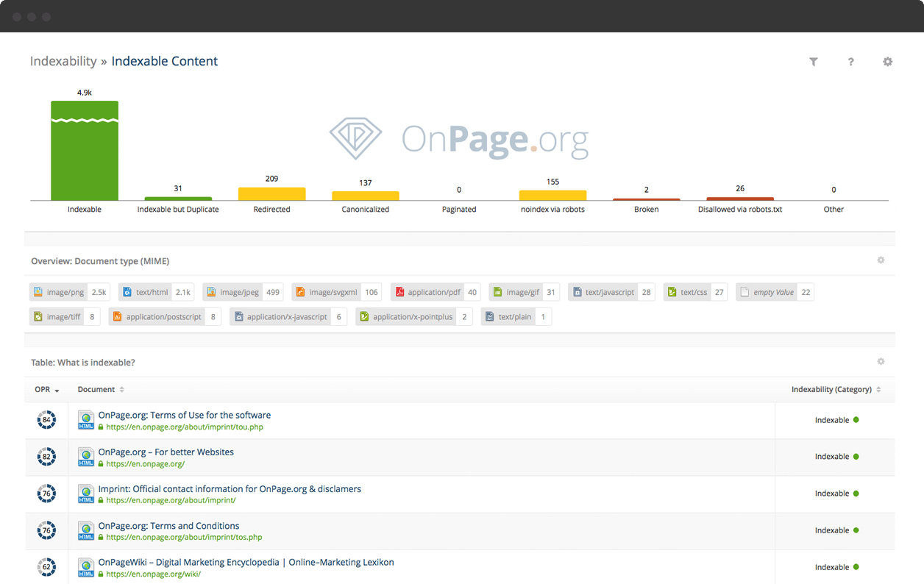Click Table: What is indexable? heading
924x584 pixels.
(83, 363)
